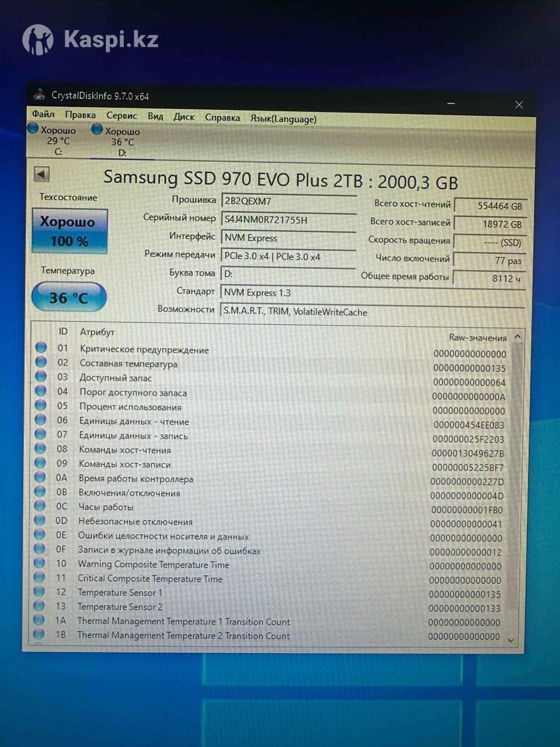Click status orb for attribute 01 Критическое предупреждение
Image resolution: width=560 pixels, height=747 pixels.
click(x=41, y=347)
